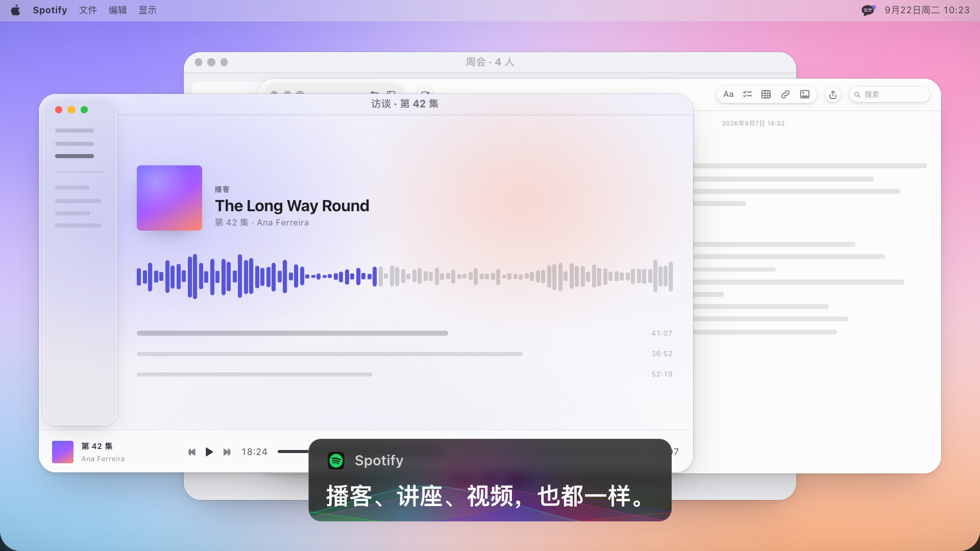Click the small cover art in player bar

click(x=63, y=452)
